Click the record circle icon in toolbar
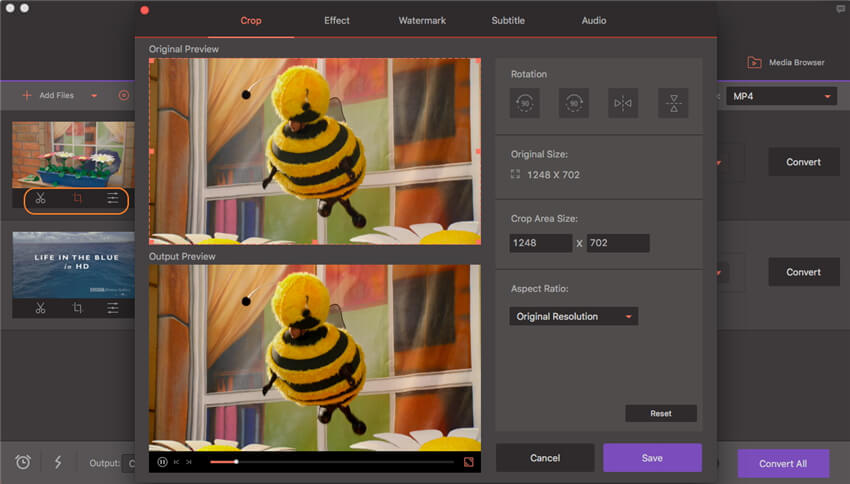Screen dimensions: 850x484 click(x=124, y=95)
